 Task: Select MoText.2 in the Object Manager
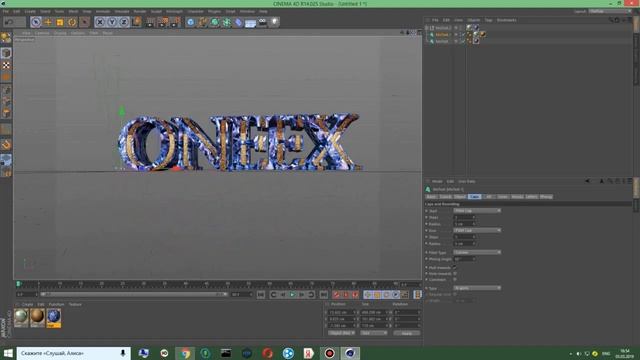[x=443, y=28]
